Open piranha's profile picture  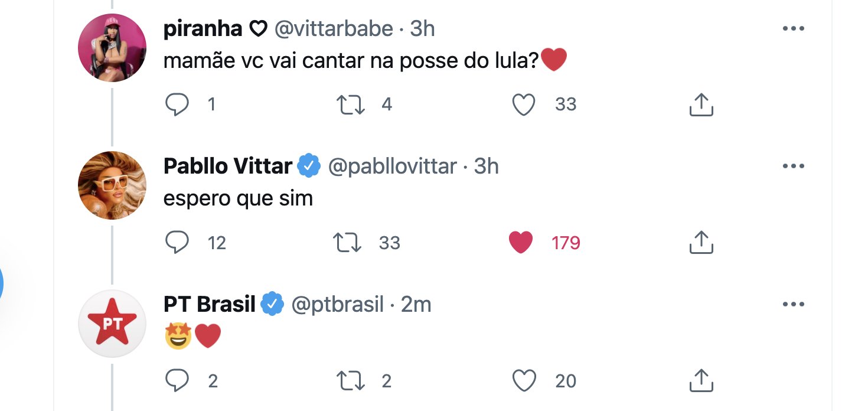(112, 48)
